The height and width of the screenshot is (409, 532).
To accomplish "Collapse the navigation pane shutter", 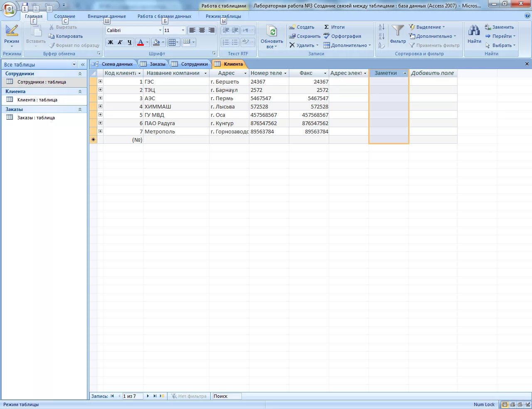I will point(83,64).
